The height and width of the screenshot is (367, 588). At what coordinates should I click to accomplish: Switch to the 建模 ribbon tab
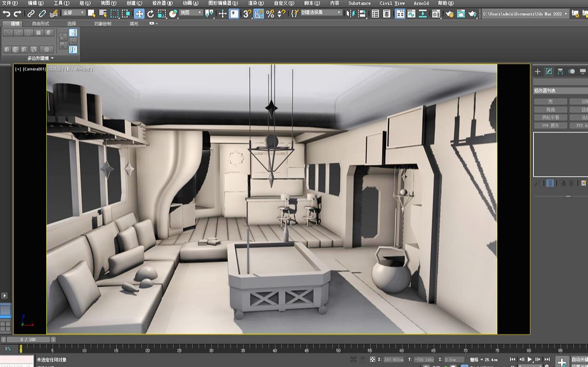(x=15, y=23)
